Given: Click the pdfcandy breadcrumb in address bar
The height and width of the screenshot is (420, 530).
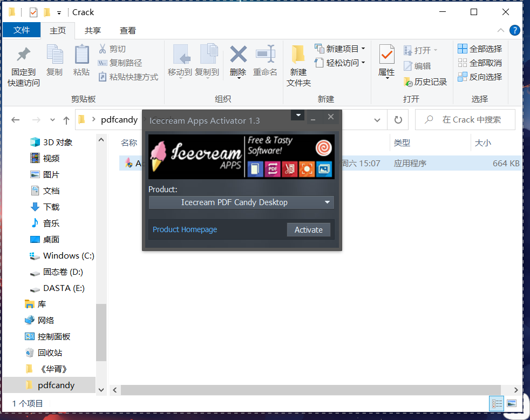Looking at the screenshot, I should pos(119,120).
